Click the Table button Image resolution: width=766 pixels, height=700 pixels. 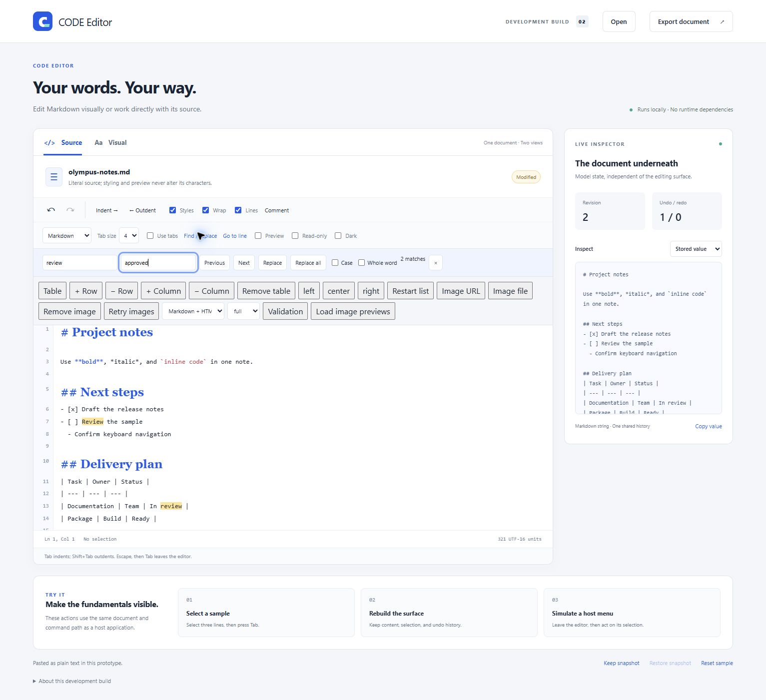(52, 291)
